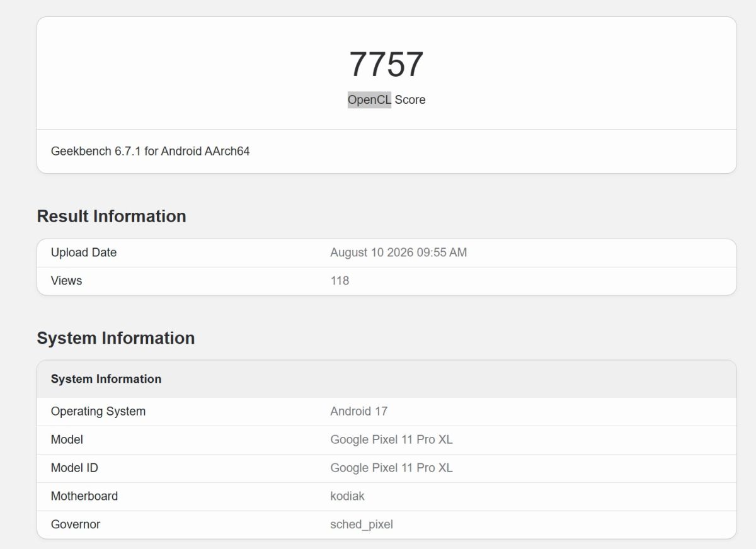The height and width of the screenshot is (549, 756).
Task: Click the Model row label
Action: (x=67, y=439)
